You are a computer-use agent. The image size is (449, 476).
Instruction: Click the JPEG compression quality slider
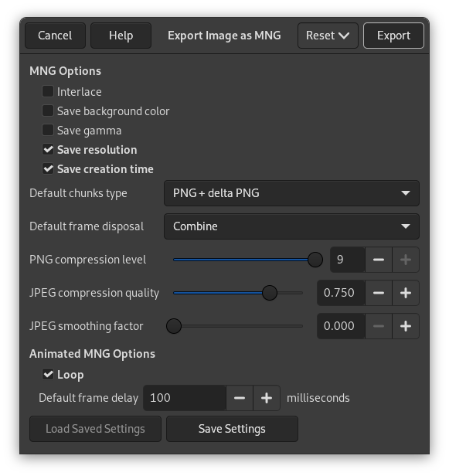click(238, 293)
